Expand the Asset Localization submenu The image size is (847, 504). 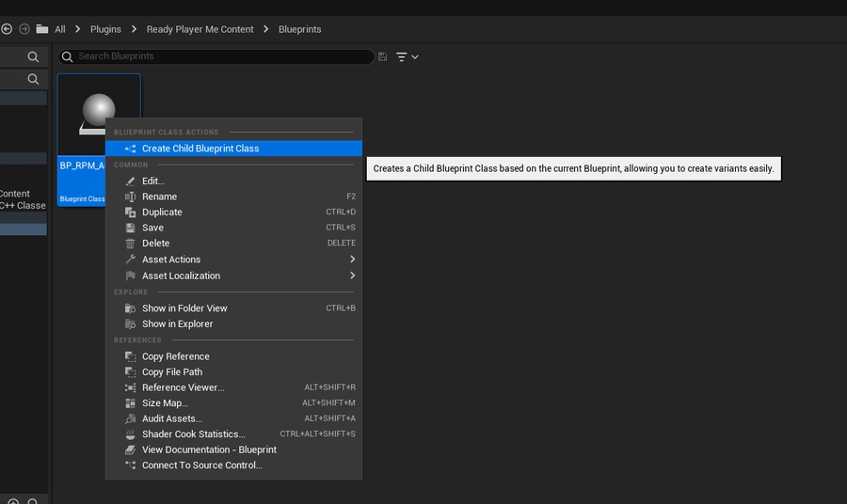tap(352, 276)
